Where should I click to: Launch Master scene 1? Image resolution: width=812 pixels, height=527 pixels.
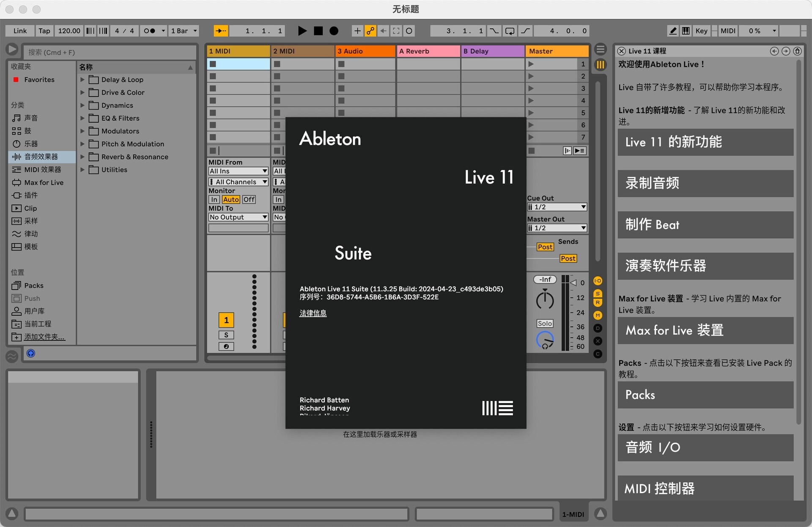click(531, 64)
